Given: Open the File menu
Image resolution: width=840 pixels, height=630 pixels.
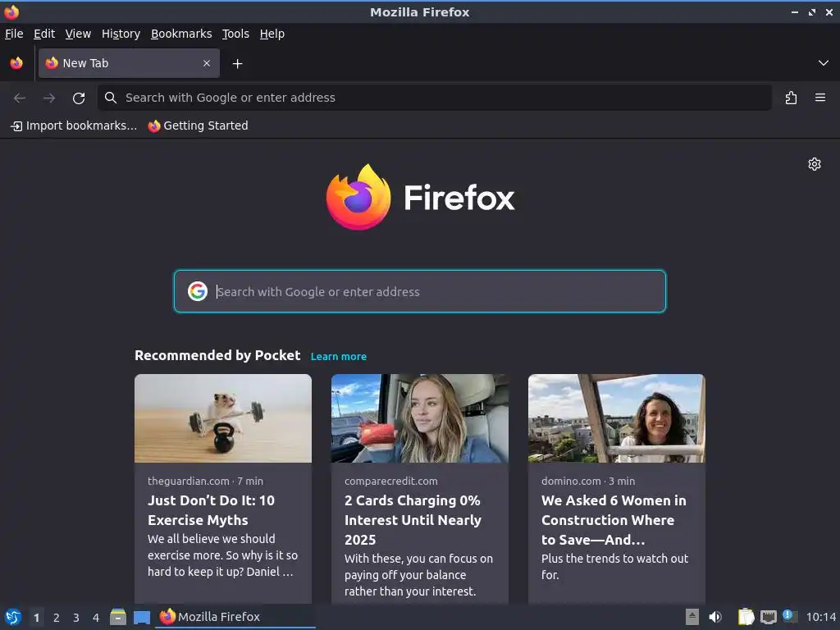Looking at the screenshot, I should pyautogui.click(x=15, y=34).
